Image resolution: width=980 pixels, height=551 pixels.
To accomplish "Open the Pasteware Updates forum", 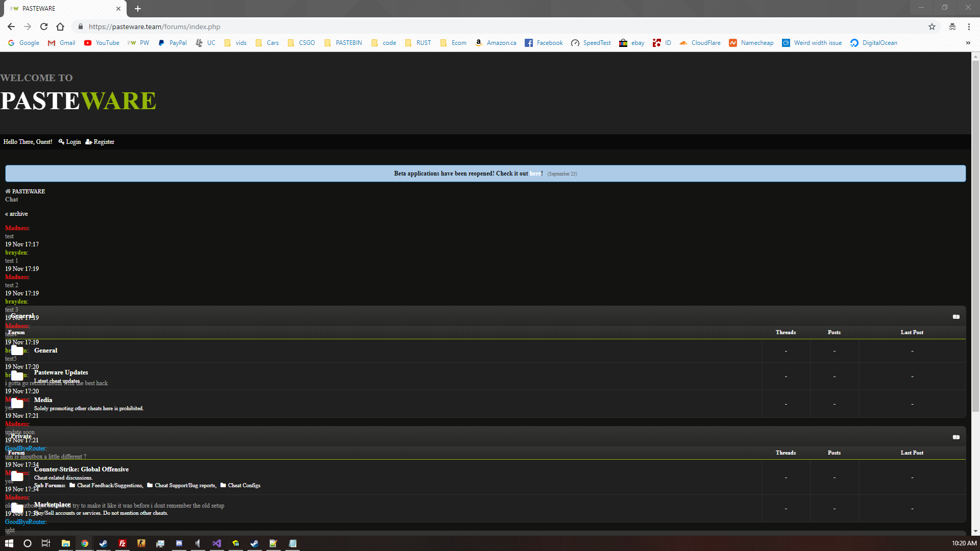I will tap(61, 372).
